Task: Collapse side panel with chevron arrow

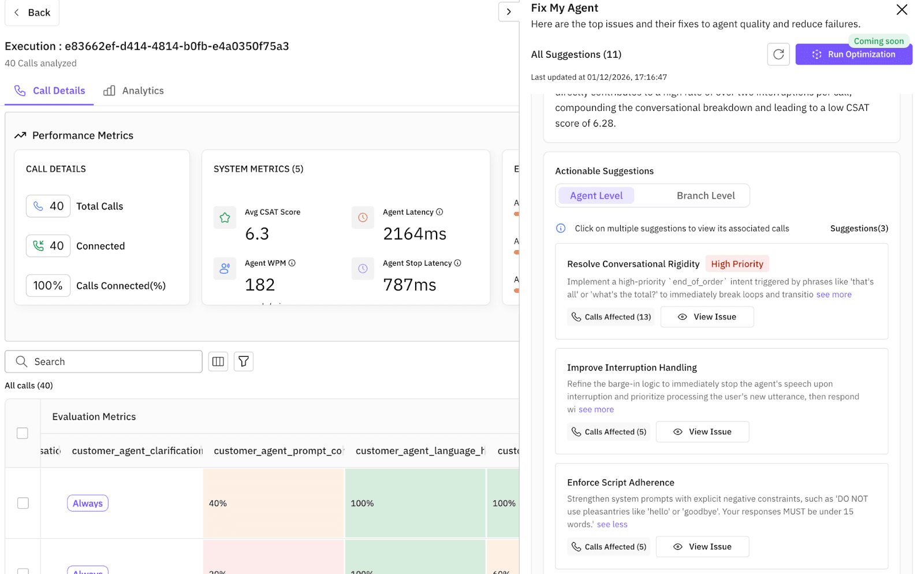Action: click(x=509, y=12)
